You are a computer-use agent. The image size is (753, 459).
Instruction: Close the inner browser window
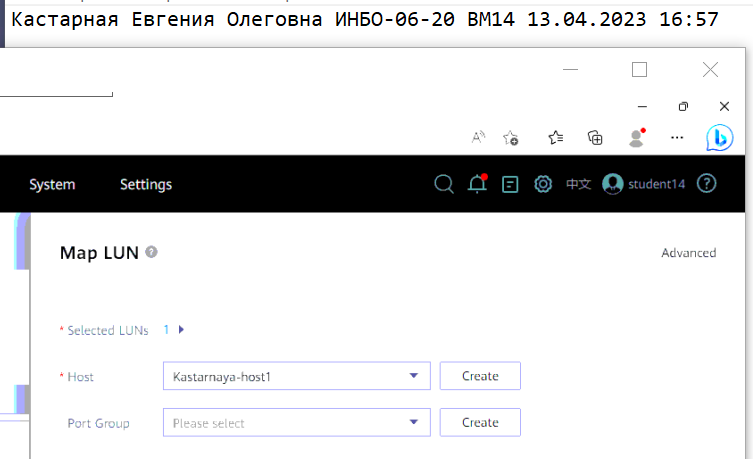pos(724,107)
